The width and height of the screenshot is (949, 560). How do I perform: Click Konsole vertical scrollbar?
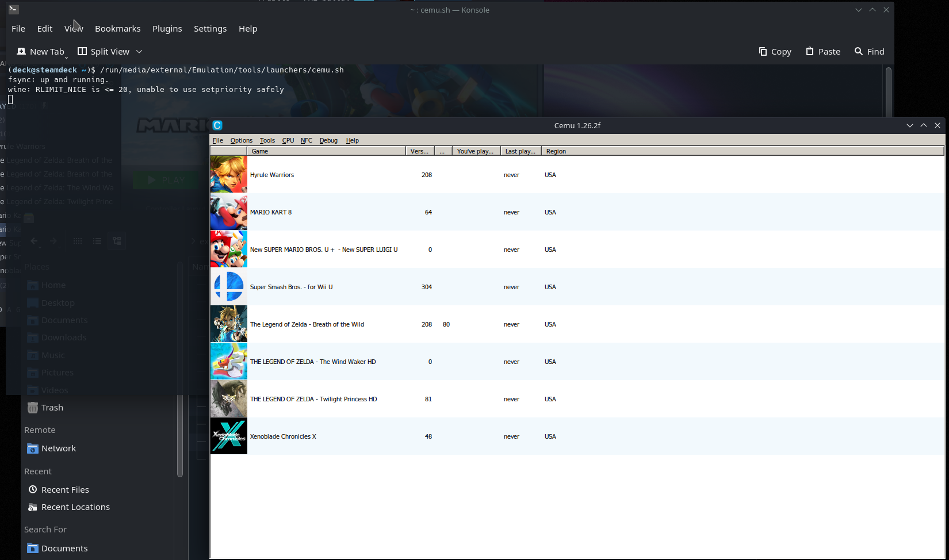(x=888, y=92)
